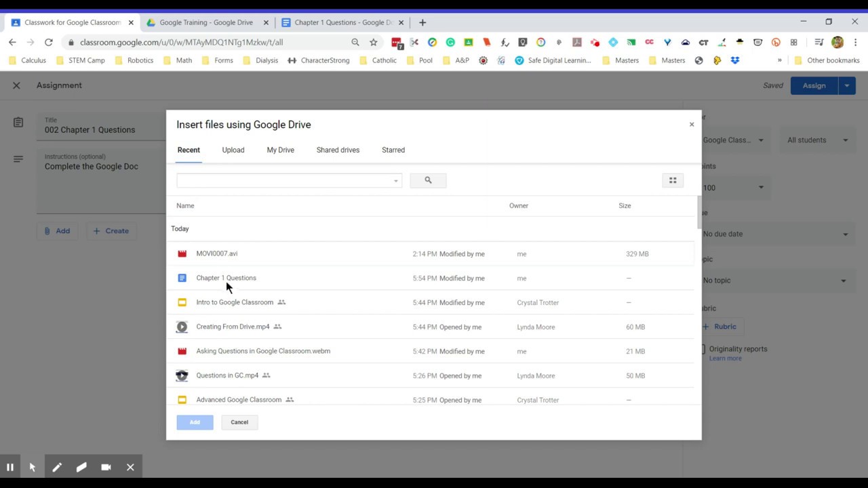Select the Asking Questions in Google Classroom.webm icon

click(x=182, y=351)
